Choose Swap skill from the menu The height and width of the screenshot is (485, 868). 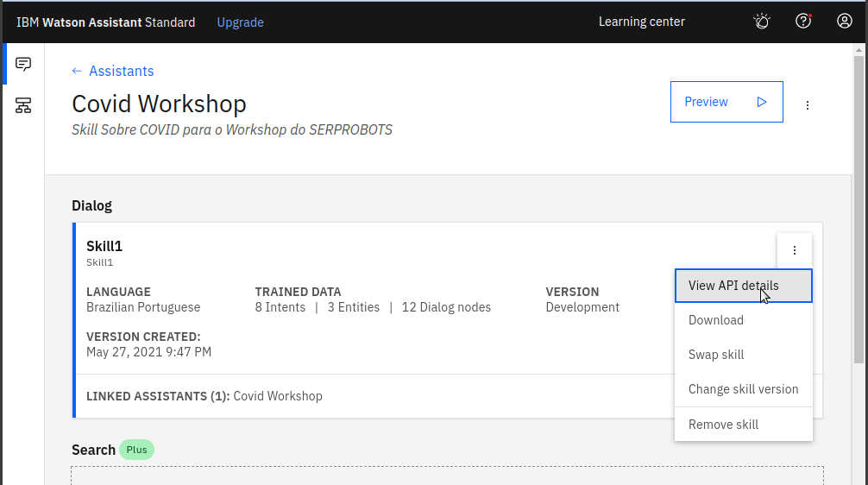pos(744,355)
